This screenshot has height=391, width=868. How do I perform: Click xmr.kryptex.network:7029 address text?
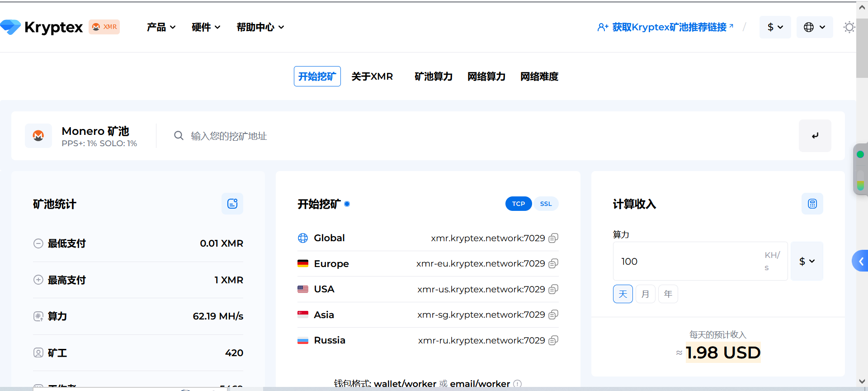point(488,238)
